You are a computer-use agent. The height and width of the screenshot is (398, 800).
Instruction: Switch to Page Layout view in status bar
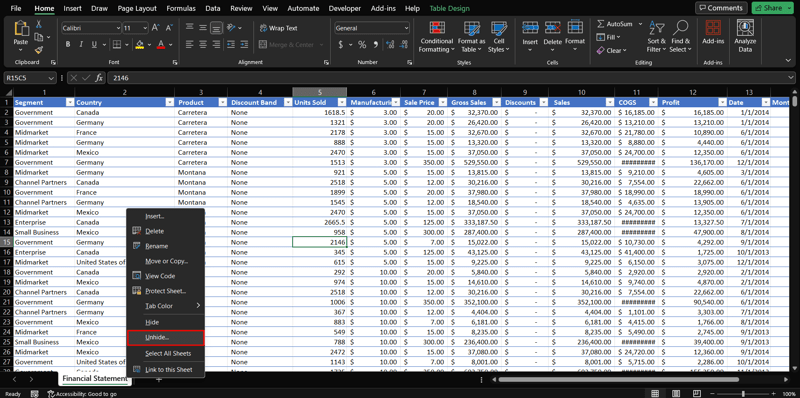(x=676, y=393)
